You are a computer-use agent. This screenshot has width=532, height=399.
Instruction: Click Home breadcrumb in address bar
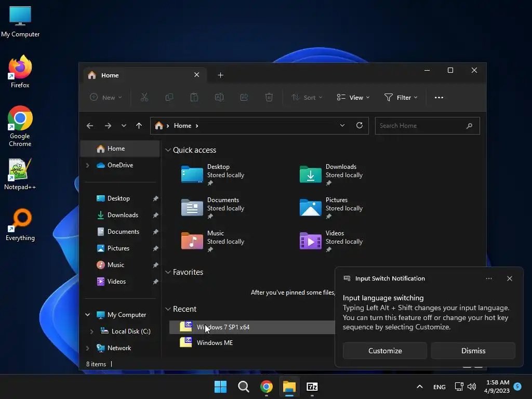click(x=182, y=126)
